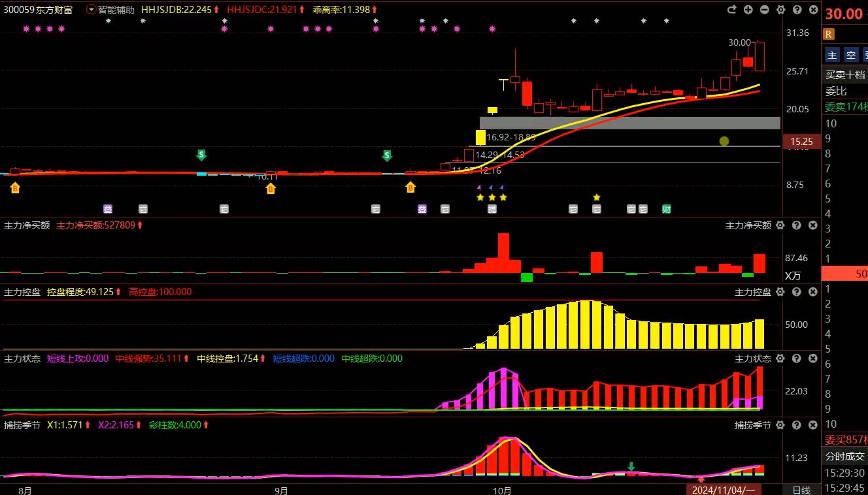This screenshot has height=495, width=868.
Task: Click the purple event marker in August
Action: tap(108, 209)
